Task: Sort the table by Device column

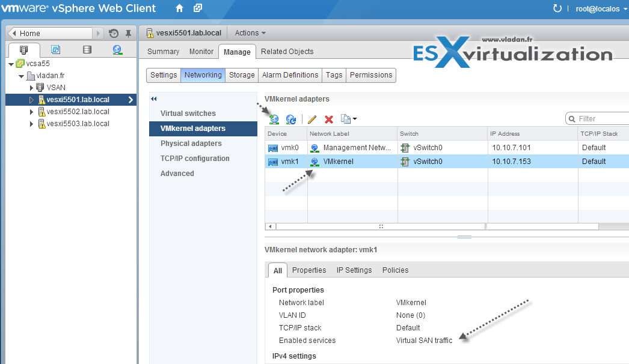Action: 286,134
